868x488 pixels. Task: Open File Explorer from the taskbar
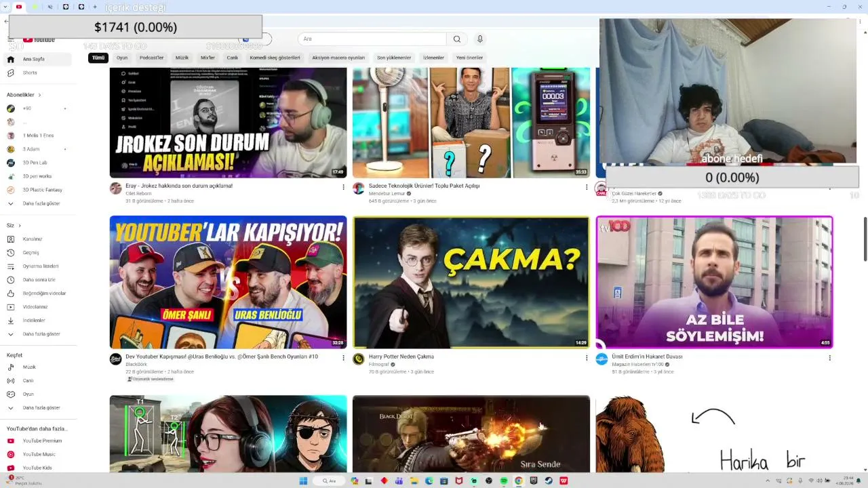pyautogui.click(x=414, y=481)
